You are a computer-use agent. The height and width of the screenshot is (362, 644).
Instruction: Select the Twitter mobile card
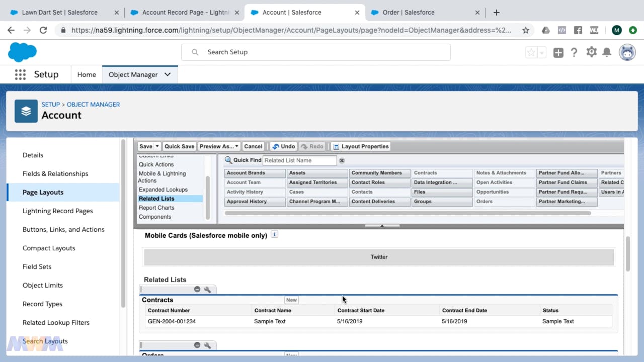click(379, 257)
